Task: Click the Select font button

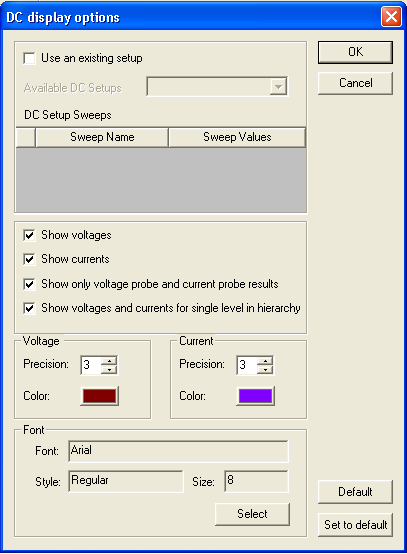Action: 252,514
